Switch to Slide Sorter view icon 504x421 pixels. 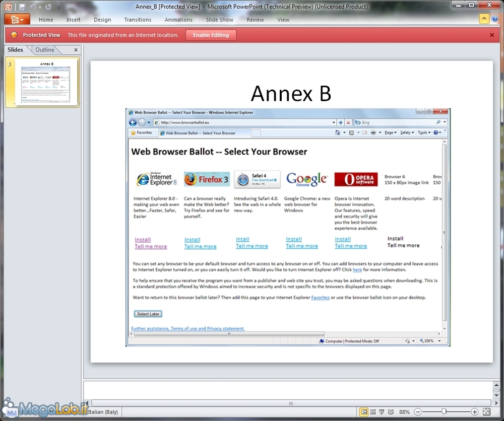pos(373,412)
